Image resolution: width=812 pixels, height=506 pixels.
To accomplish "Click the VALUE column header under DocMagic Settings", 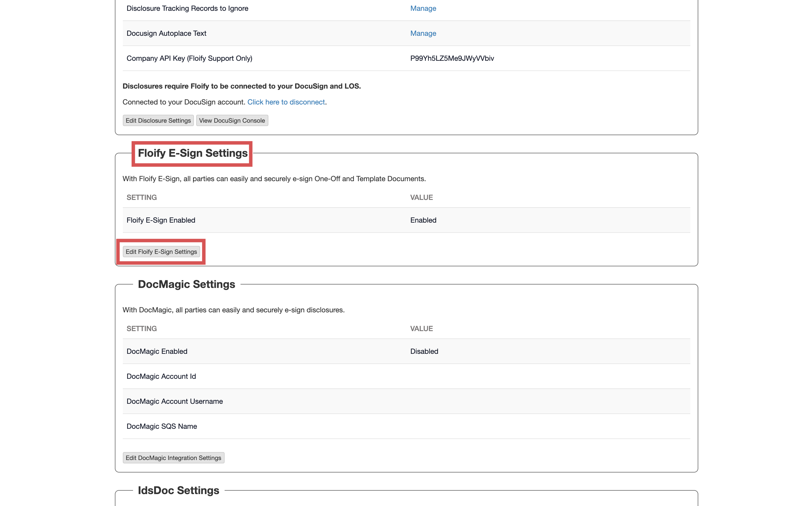I will click(x=421, y=328).
